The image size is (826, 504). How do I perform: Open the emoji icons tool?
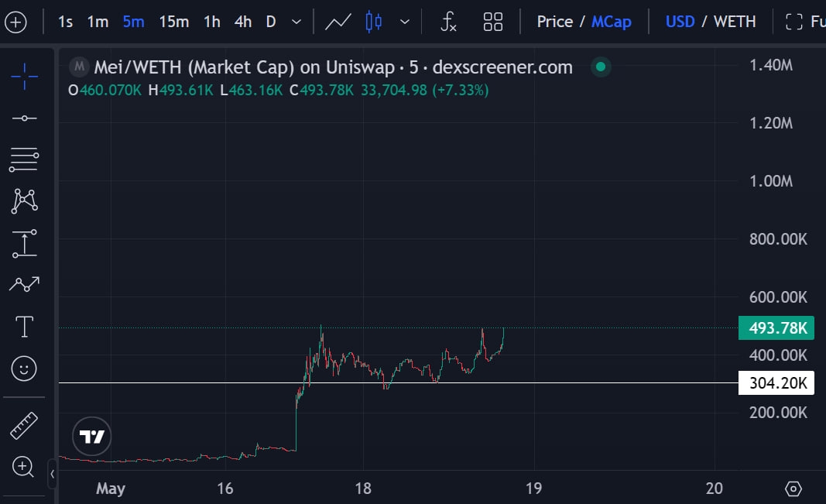coord(24,368)
